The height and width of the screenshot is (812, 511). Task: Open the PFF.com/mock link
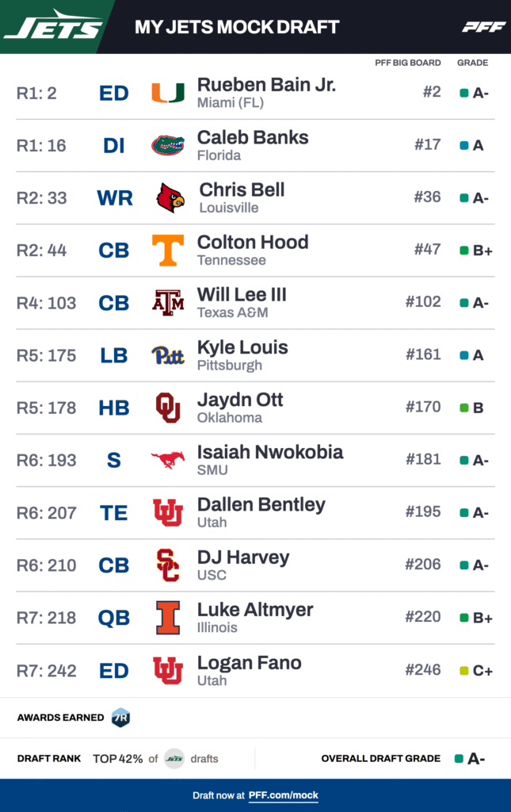pos(283,795)
